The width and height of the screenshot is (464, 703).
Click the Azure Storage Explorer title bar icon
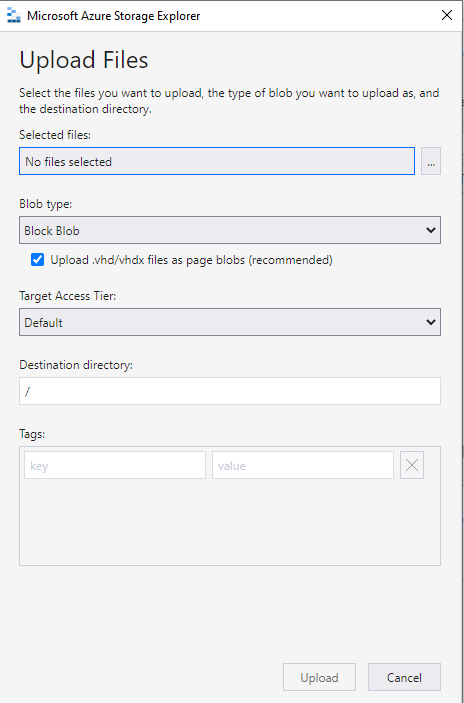[x=14, y=16]
